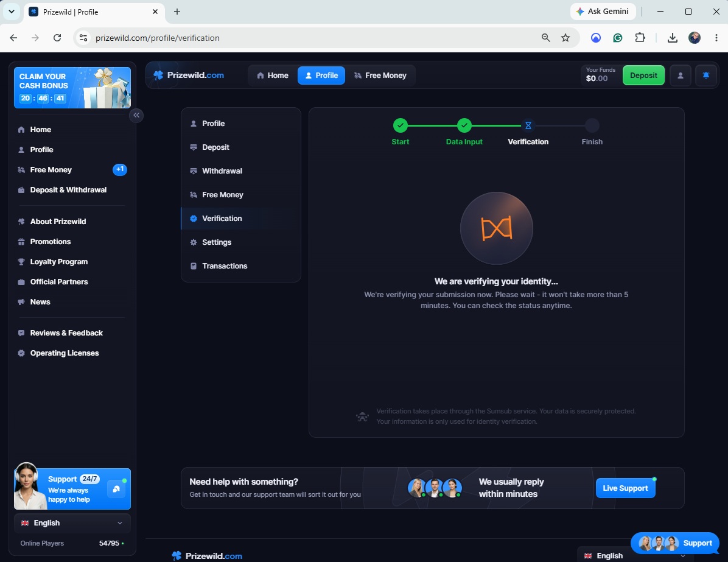Go back to the previous page
The height and width of the screenshot is (562, 728).
click(x=13, y=38)
